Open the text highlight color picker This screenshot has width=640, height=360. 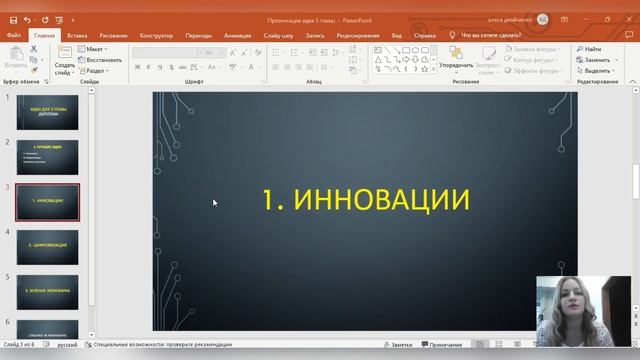point(234,67)
